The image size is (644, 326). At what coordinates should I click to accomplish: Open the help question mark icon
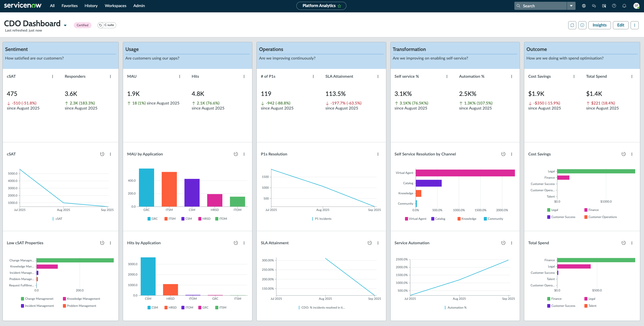tap(614, 6)
